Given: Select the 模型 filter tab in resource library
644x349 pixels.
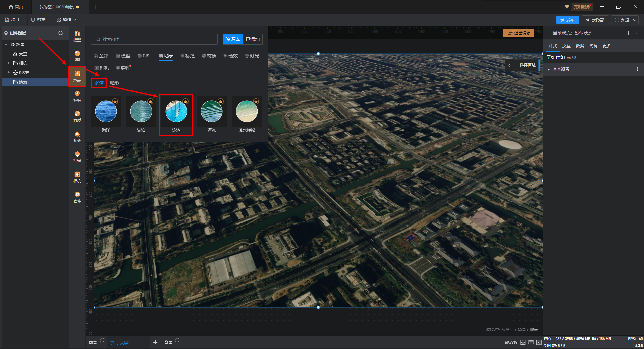Looking at the screenshot, I should (123, 56).
